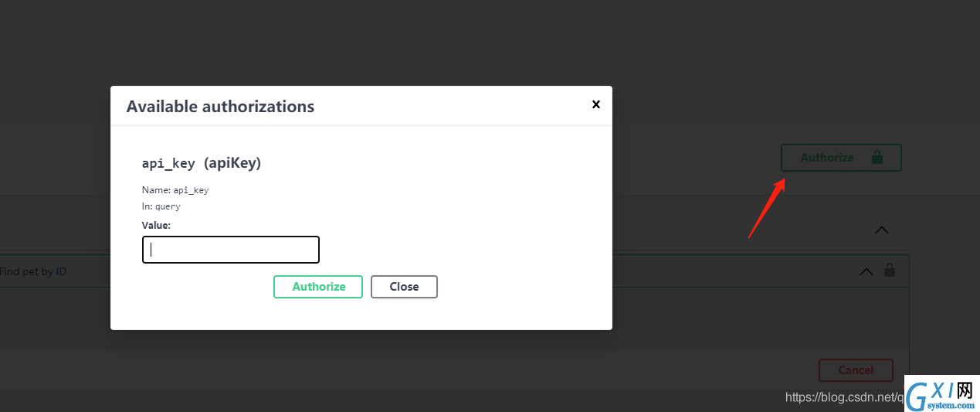The image size is (980, 412).
Task: Click the Close button in the dialog
Action: click(x=404, y=287)
